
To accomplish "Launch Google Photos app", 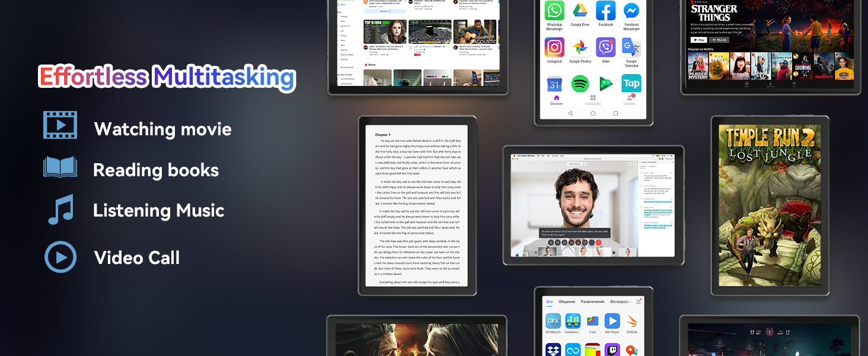I will click(x=580, y=47).
